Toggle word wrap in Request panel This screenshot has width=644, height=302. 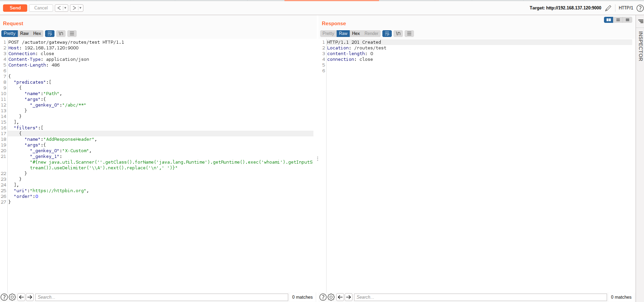(x=50, y=34)
